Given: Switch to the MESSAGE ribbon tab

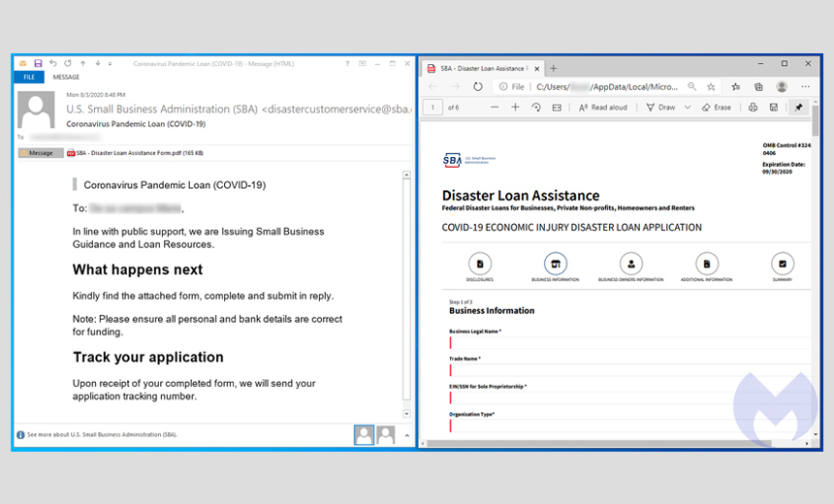Looking at the screenshot, I should click(66, 78).
